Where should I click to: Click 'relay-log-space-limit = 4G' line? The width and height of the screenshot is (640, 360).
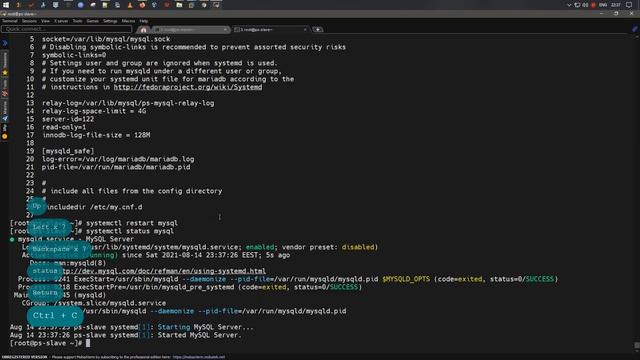point(94,111)
